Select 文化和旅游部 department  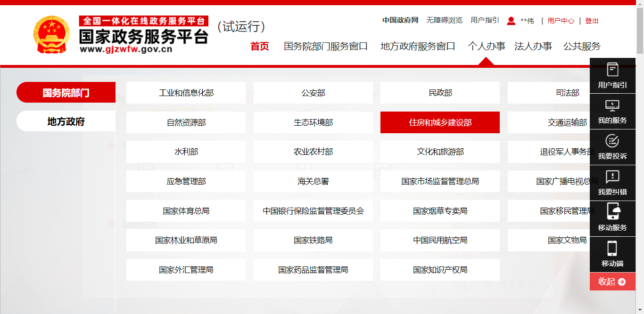(x=440, y=152)
